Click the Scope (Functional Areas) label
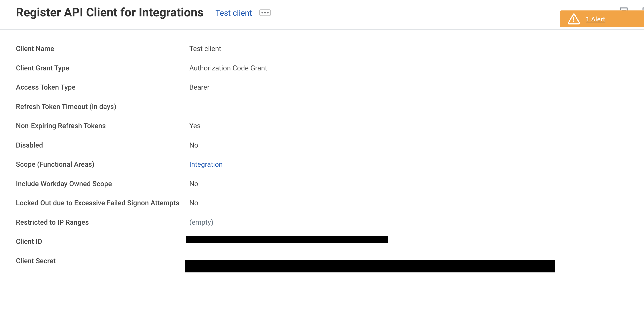Screen dimensions: 644x309 [55, 164]
